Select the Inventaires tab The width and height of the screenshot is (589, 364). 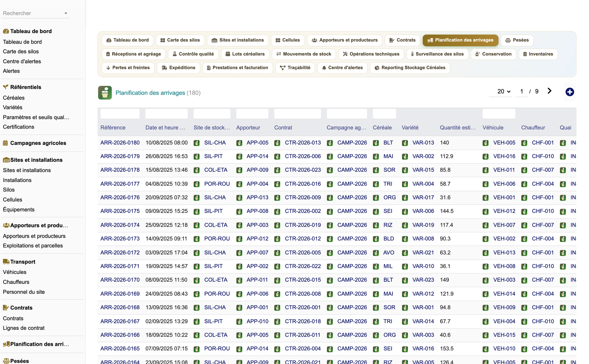click(x=538, y=54)
